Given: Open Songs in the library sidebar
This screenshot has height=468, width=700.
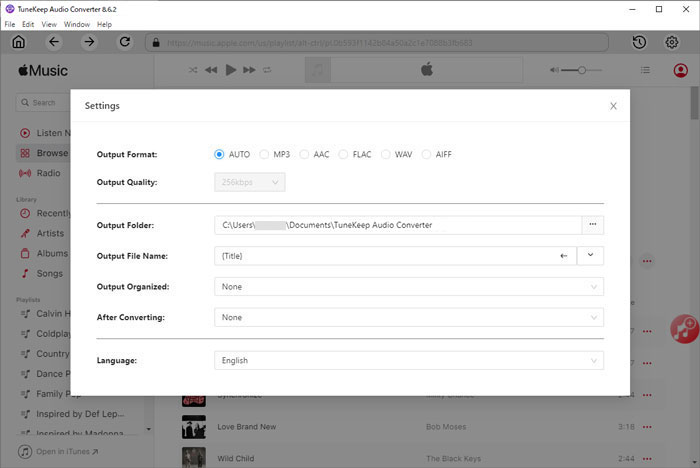Looking at the screenshot, I should (x=44, y=273).
